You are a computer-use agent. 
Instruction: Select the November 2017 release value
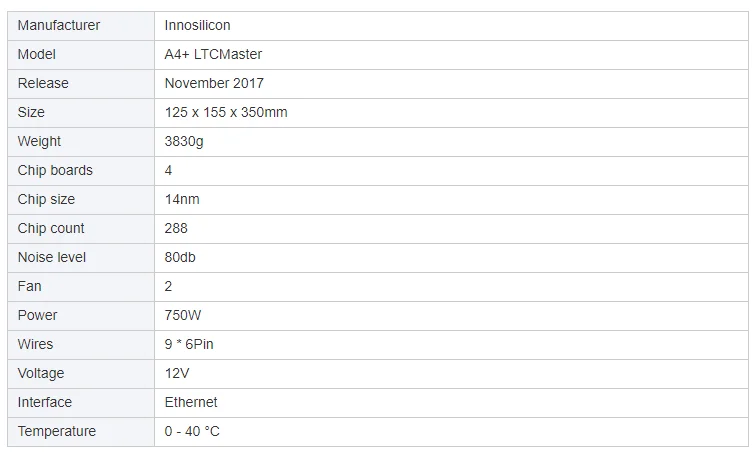coord(214,83)
